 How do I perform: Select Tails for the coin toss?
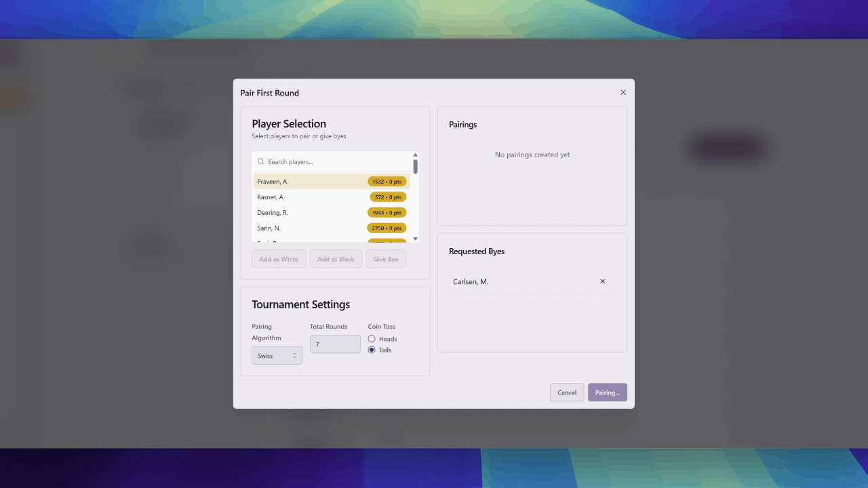coord(372,350)
